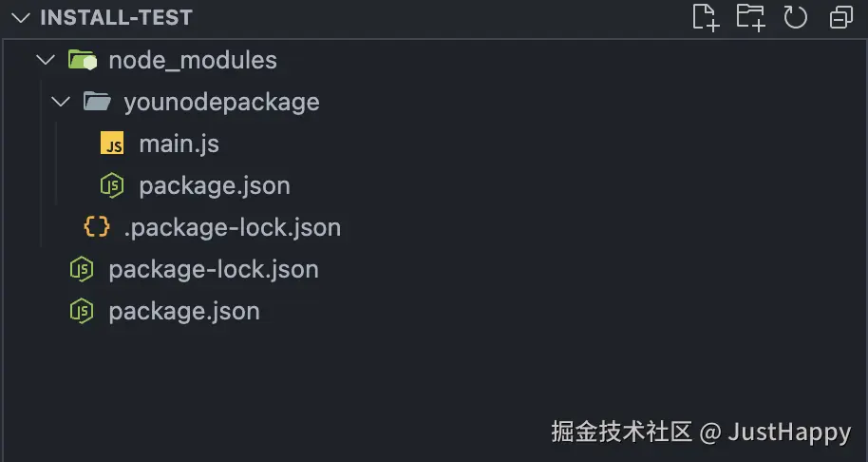The image size is (868, 462).
Task: Open package.json inside younodepackage
Action: (x=214, y=185)
